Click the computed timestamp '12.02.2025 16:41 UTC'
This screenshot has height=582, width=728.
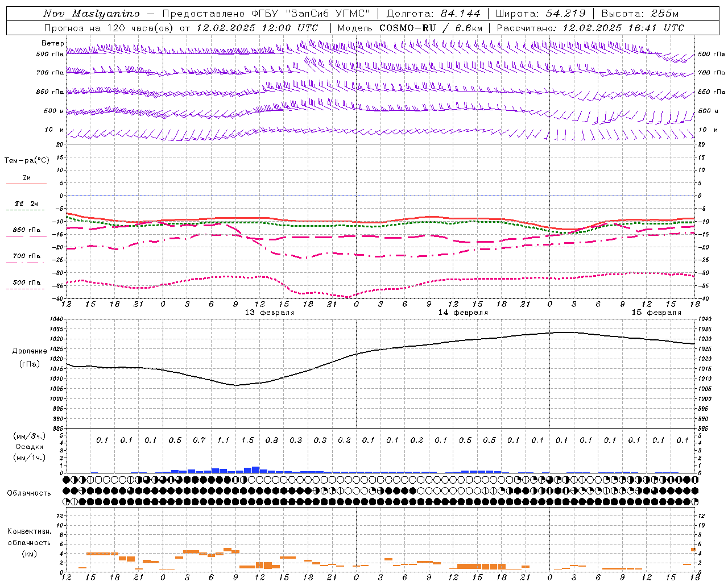[x=623, y=28]
